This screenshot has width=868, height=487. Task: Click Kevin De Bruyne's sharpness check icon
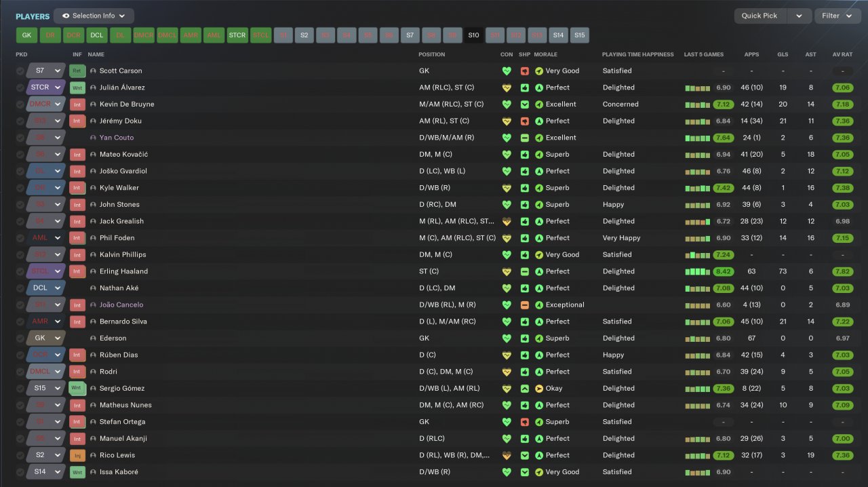(x=524, y=104)
